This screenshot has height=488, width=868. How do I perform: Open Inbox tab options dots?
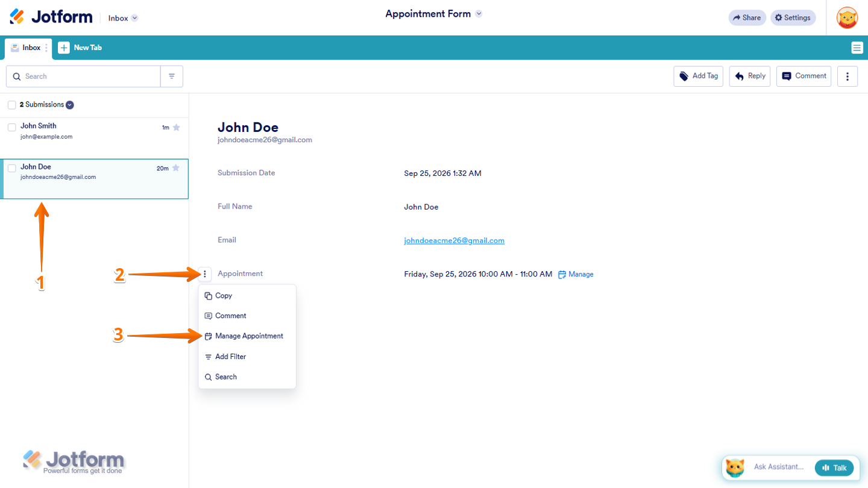[47, 48]
